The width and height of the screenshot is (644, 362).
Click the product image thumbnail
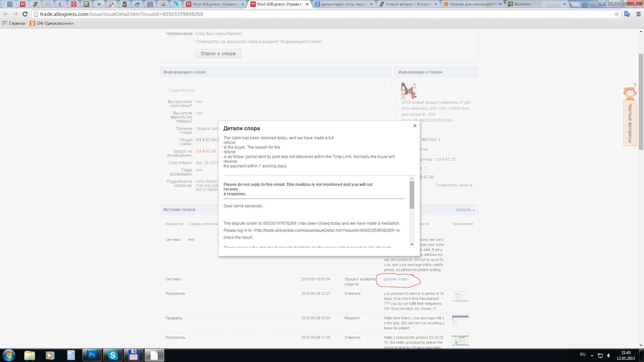pyautogui.click(x=410, y=90)
